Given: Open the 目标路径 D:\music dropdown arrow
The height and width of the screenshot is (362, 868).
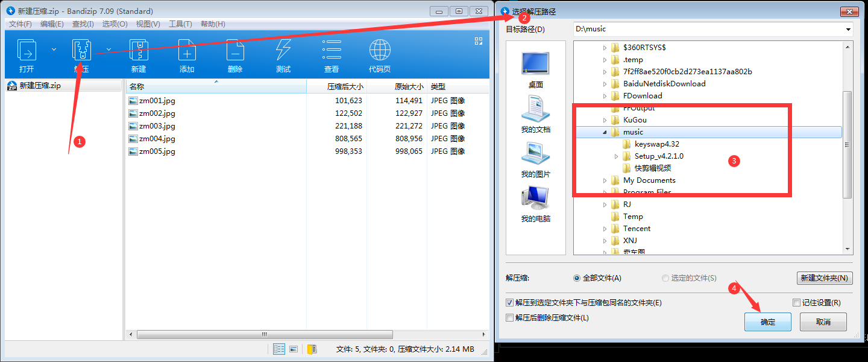Looking at the screenshot, I should [848, 29].
